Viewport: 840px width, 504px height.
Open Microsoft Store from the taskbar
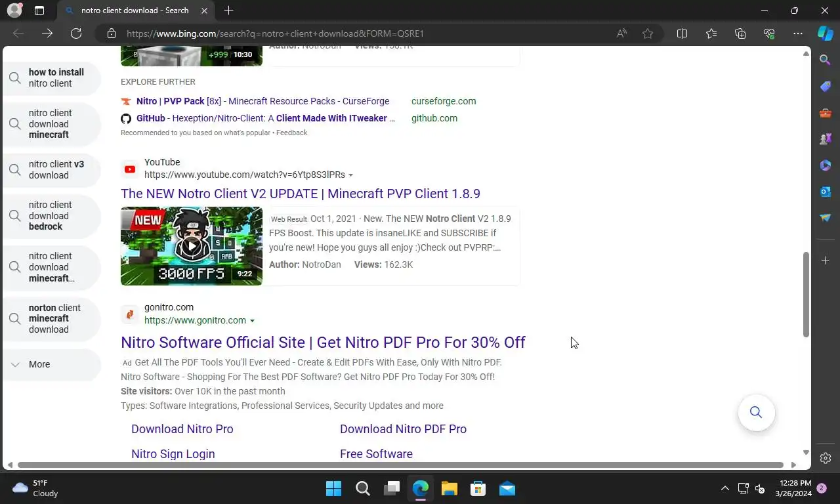point(478,488)
